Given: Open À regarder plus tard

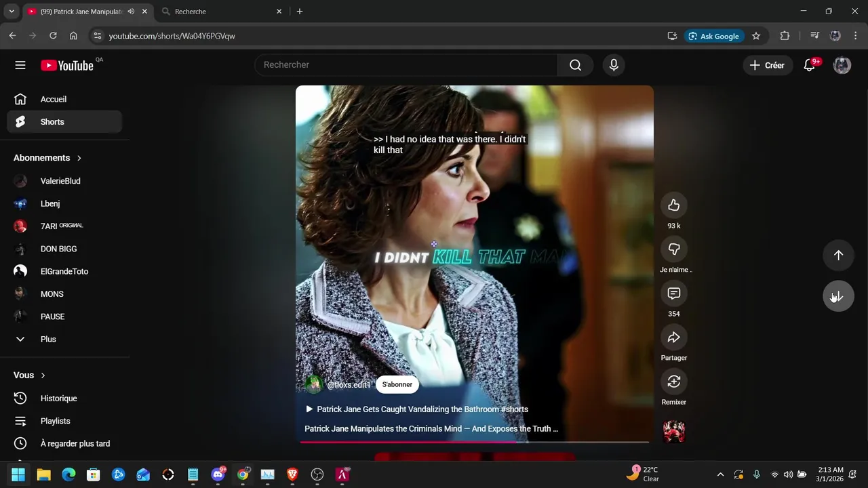Looking at the screenshot, I should (64, 443).
